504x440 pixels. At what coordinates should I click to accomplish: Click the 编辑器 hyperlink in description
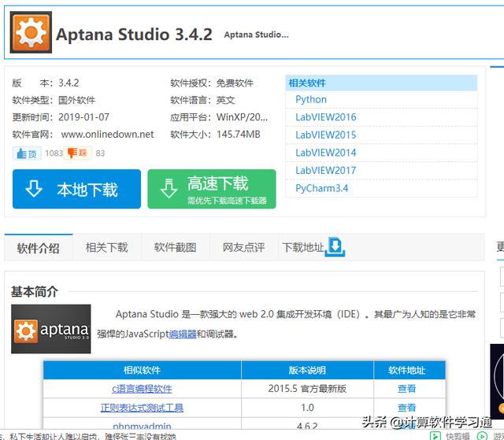point(182,334)
